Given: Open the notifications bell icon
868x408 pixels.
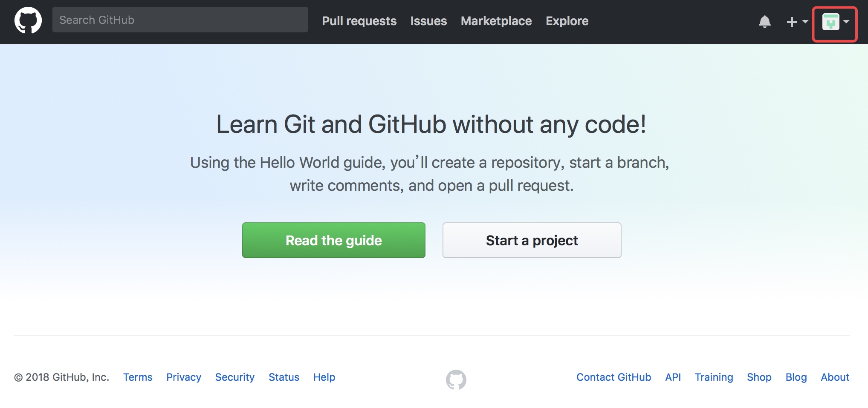Looking at the screenshot, I should pos(765,21).
